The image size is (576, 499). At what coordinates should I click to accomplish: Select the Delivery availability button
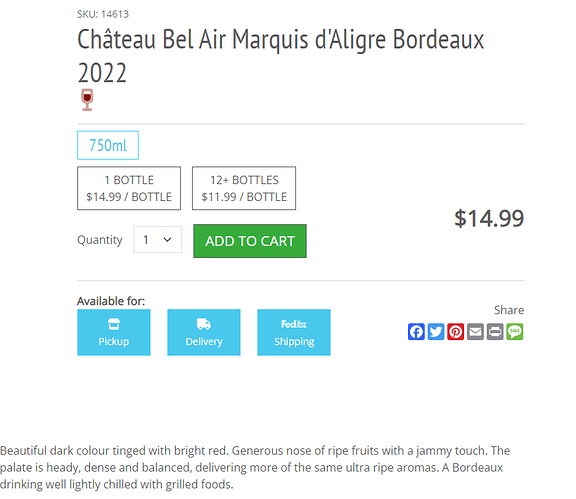pyautogui.click(x=204, y=333)
